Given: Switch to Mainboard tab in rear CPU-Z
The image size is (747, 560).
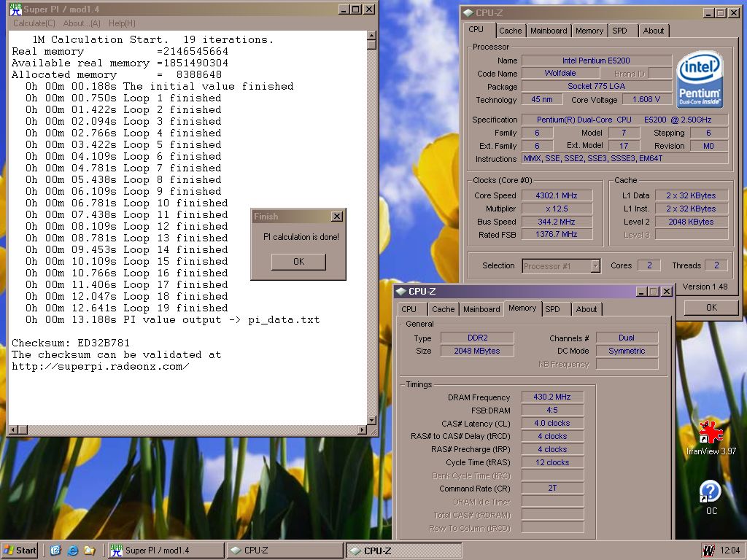Looking at the screenshot, I should tap(549, 31).
